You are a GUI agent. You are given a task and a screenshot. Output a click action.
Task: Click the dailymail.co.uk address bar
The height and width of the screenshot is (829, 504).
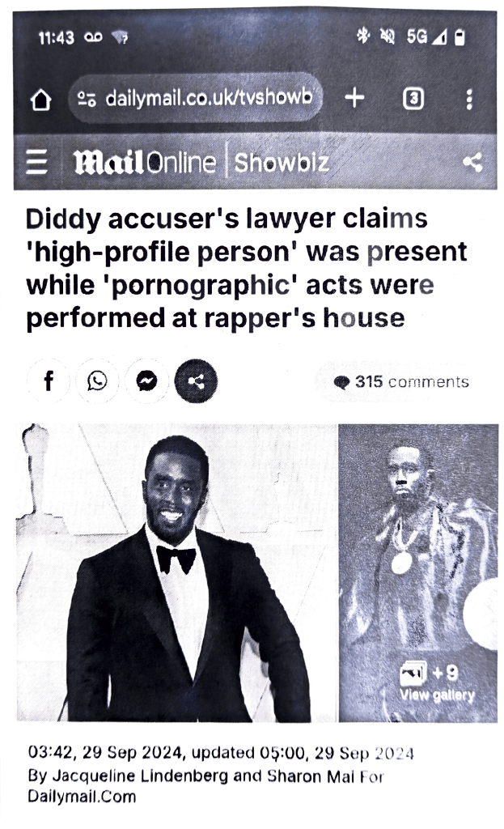point(195,98)
